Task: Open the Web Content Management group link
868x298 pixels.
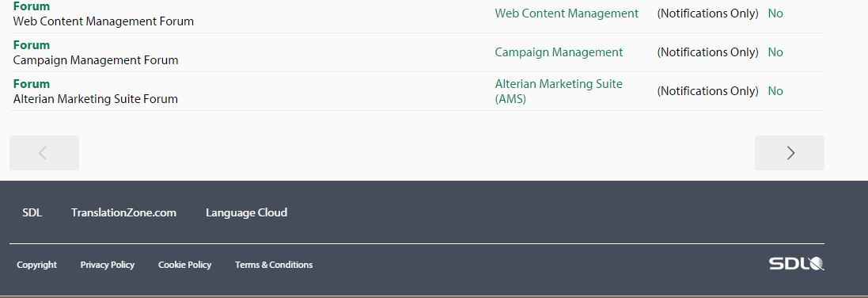Action: pyautogui.click(x=567, y=13)
